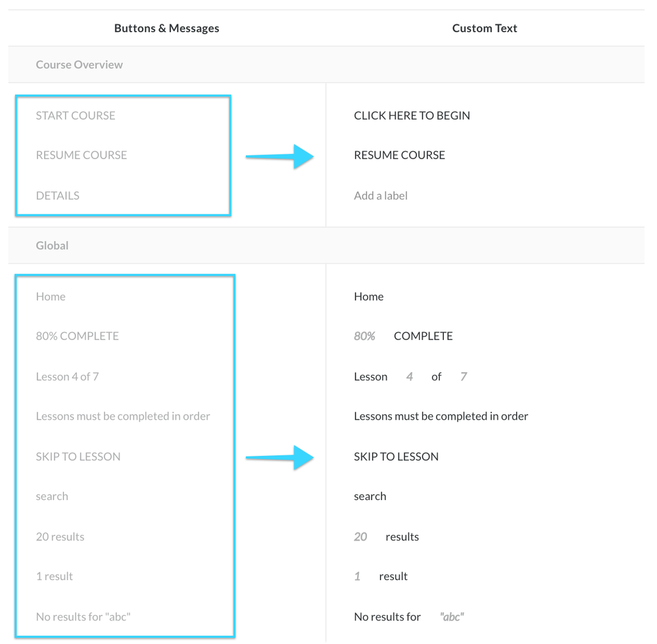Click the "No results for" custom text field

[387, 617]
